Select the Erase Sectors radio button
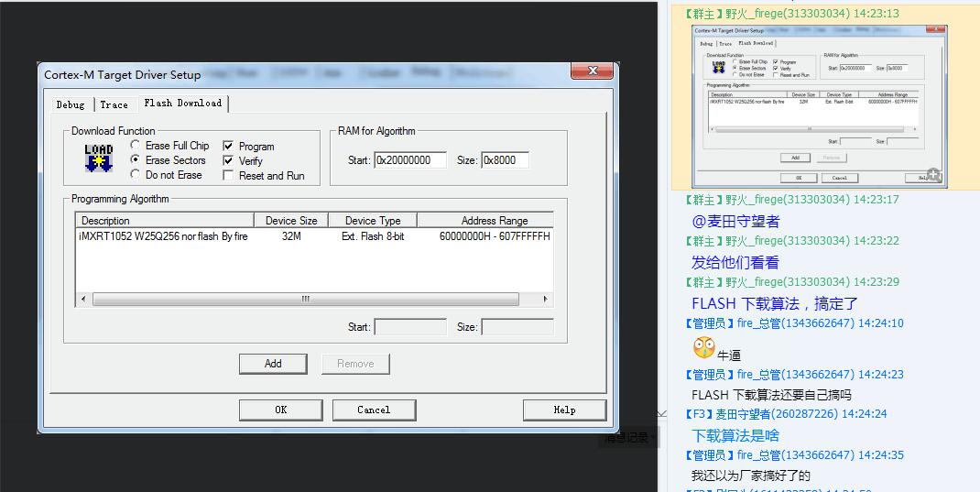 click(136, 160)
